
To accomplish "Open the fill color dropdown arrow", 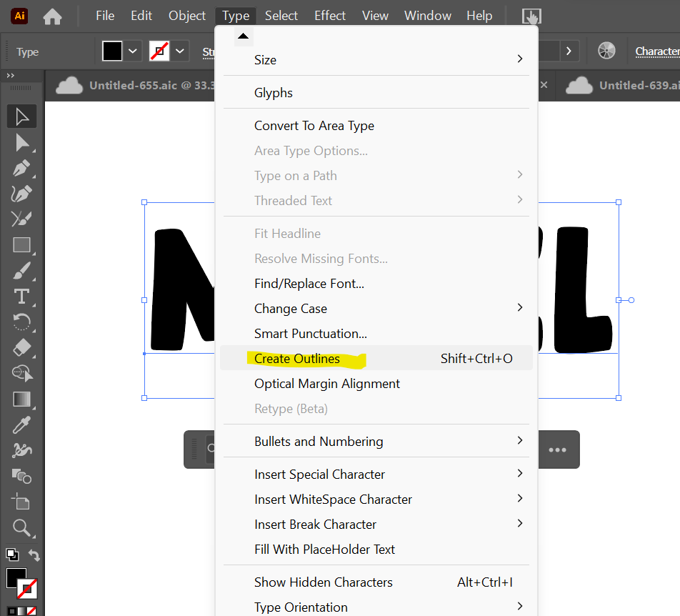I will coord(134,51).
